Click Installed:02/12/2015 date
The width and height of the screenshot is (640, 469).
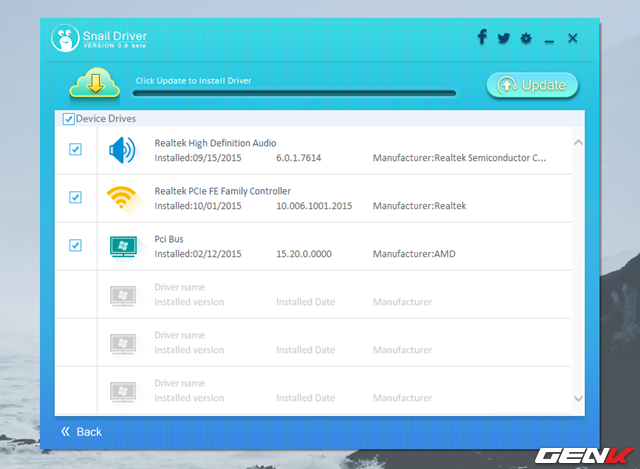(x=198, y=254)
